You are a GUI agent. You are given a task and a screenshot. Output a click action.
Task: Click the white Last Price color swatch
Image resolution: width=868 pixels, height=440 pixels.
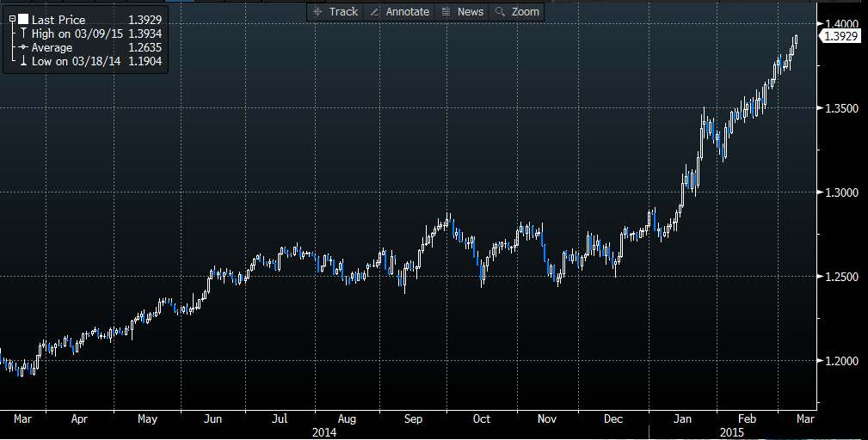[x=23, y=20]
